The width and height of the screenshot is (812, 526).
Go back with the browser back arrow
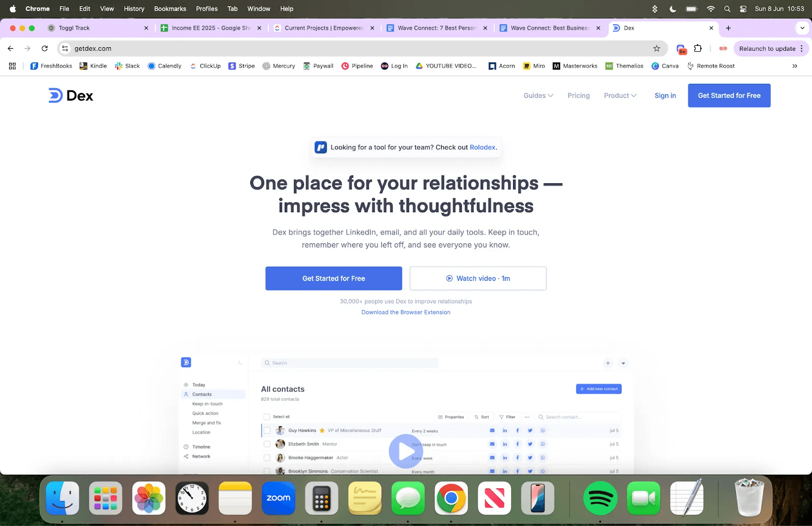coord(11,49)
